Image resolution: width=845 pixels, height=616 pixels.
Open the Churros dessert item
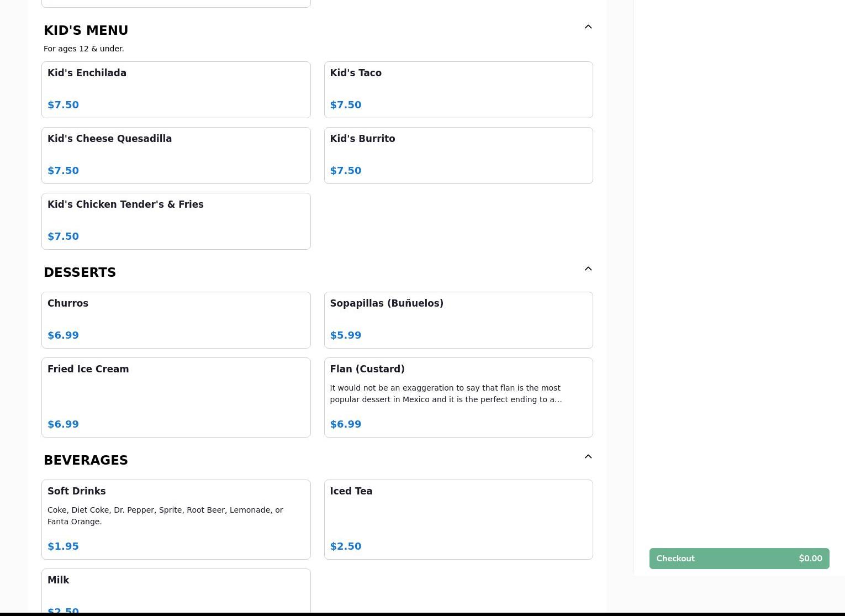click(x=176, y=320)
